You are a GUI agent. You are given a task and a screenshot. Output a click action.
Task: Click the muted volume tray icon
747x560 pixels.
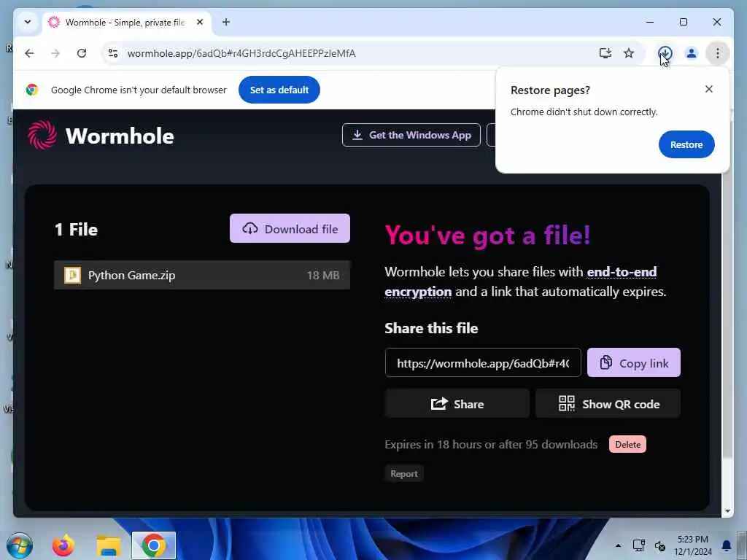pyautogui.click(x=659, y=545)
